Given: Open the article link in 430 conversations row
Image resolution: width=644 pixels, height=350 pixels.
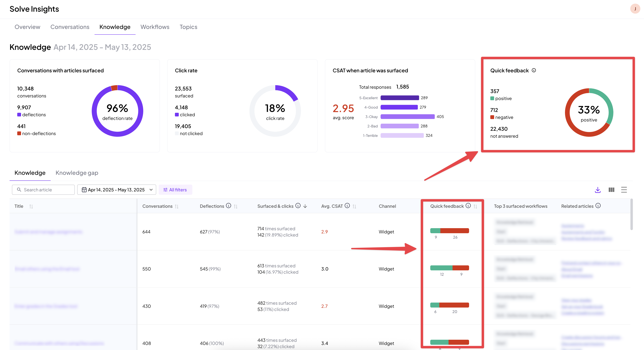Looking at the screenshot, I should (46, 306).
